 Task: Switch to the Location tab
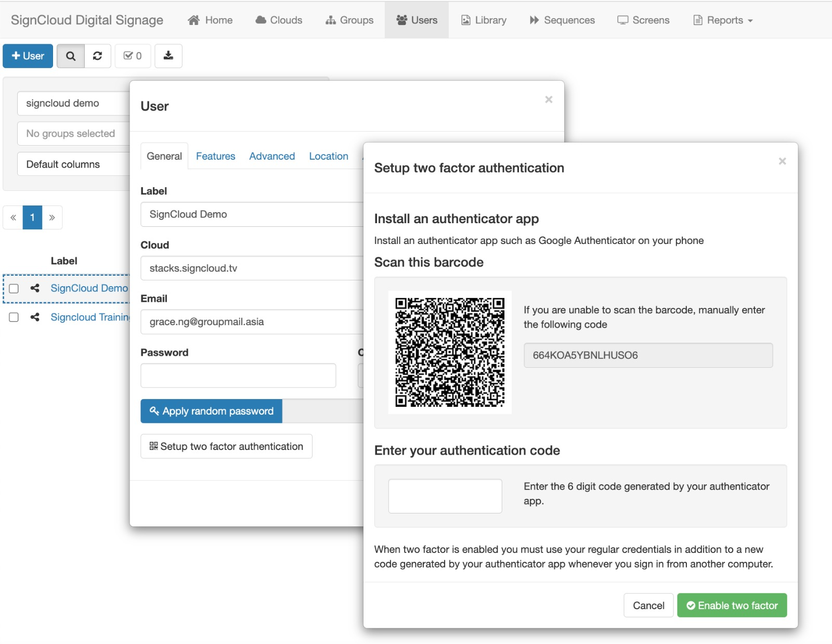(329, 156)
